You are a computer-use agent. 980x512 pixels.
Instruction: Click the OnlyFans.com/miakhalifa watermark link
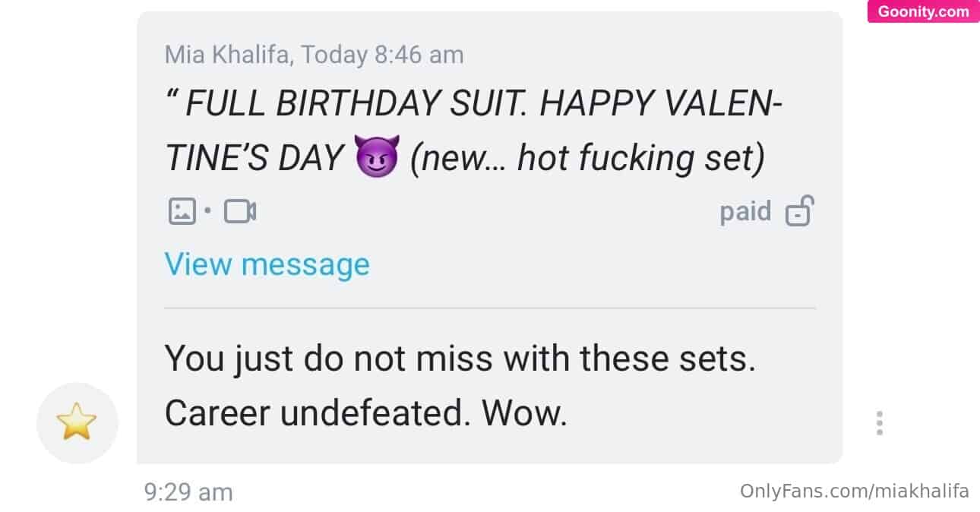(854, 491)
